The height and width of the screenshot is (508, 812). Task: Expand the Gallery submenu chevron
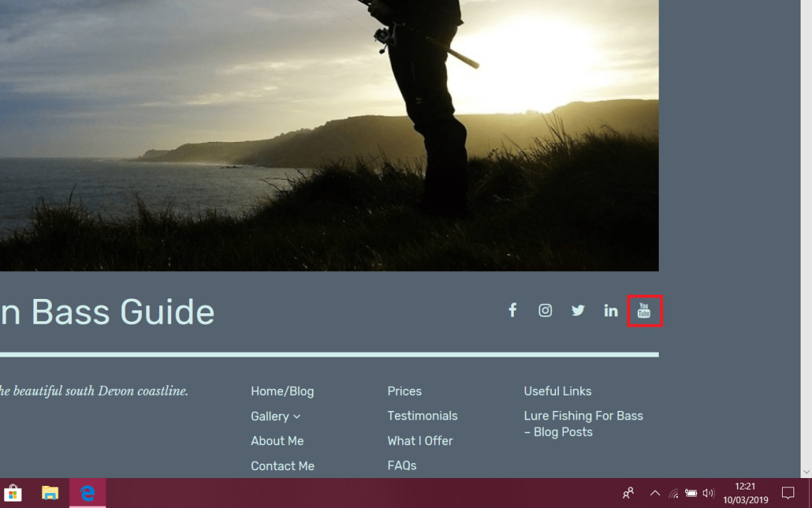pos(297,417)
